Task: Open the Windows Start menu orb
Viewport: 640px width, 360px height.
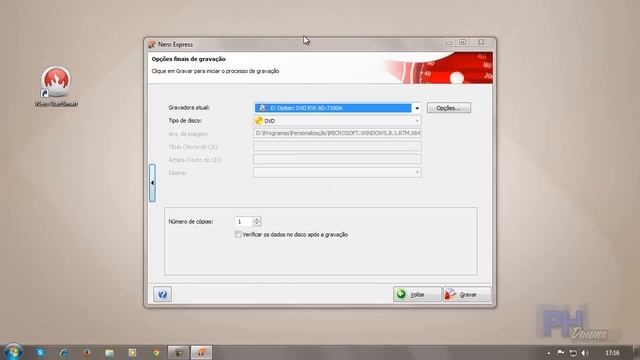Action: tap(13, 352)
